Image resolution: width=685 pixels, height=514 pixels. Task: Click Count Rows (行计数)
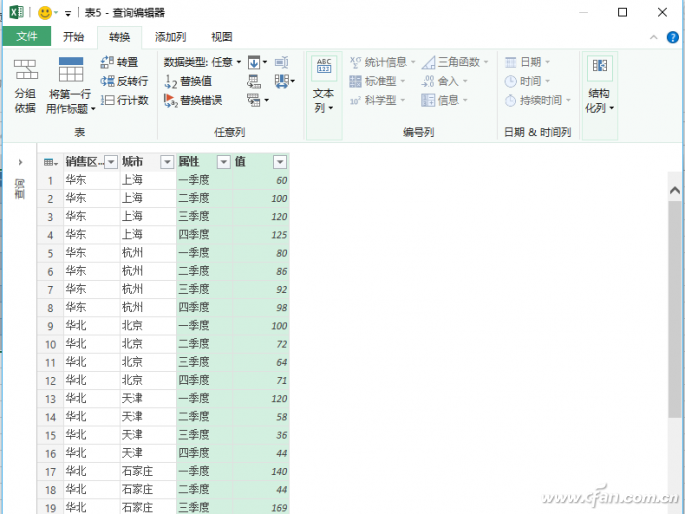tap(125, 100)
